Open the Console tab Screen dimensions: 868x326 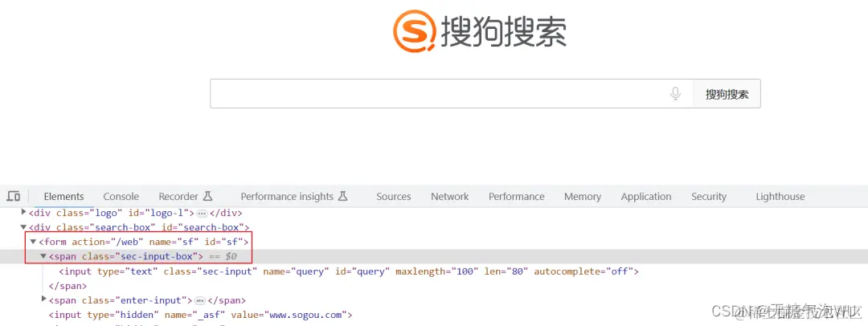[x=121, y=197]
